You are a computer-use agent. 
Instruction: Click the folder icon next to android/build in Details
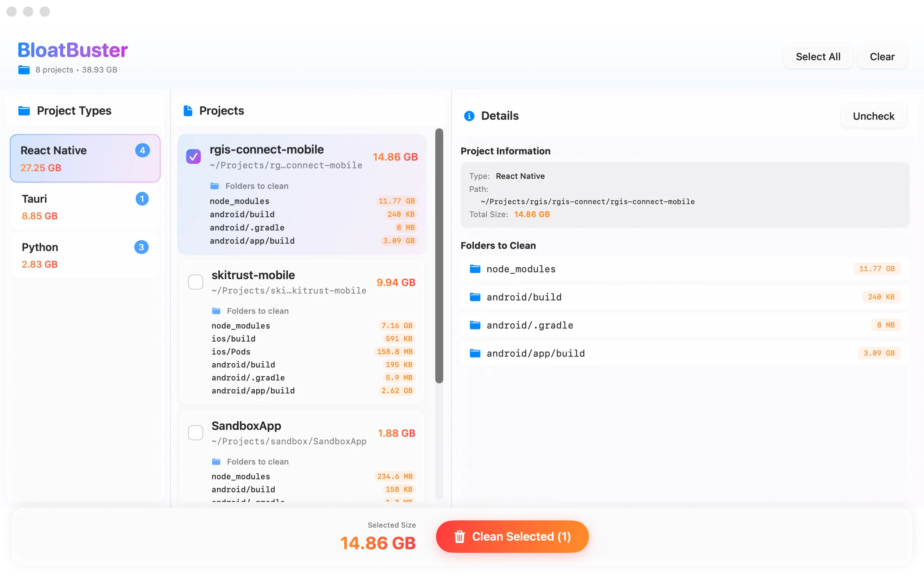(475, 297)
